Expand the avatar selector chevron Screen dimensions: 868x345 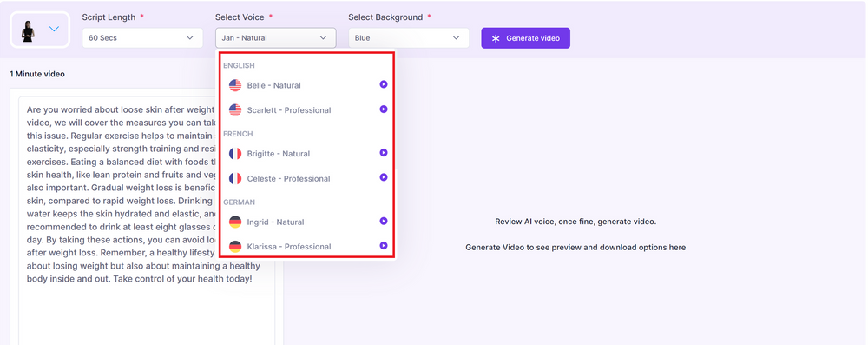point(54,29)
